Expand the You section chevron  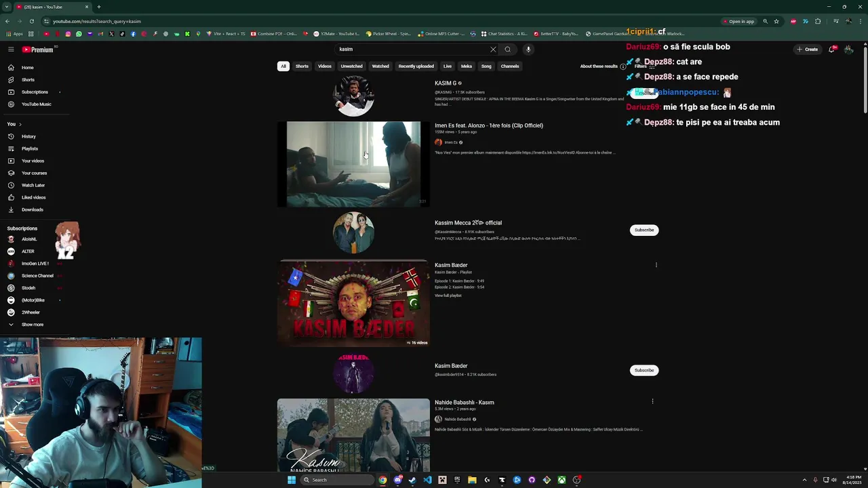(20, 124)
